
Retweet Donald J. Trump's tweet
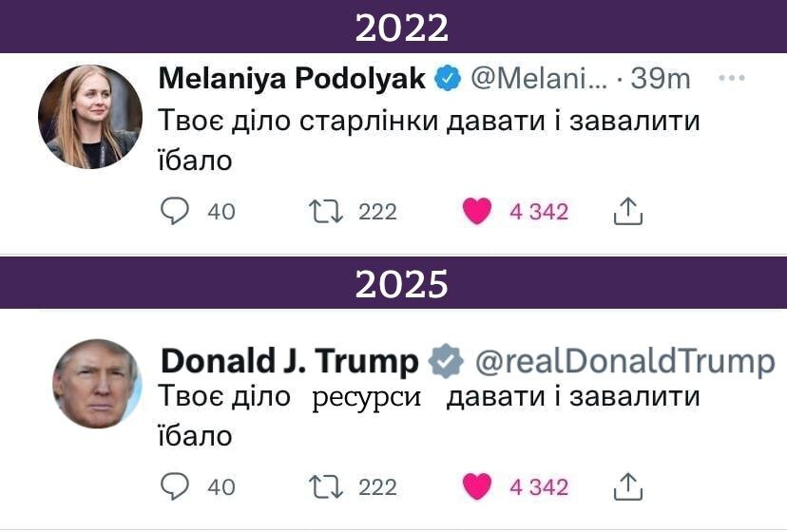[x=326, y=486]
